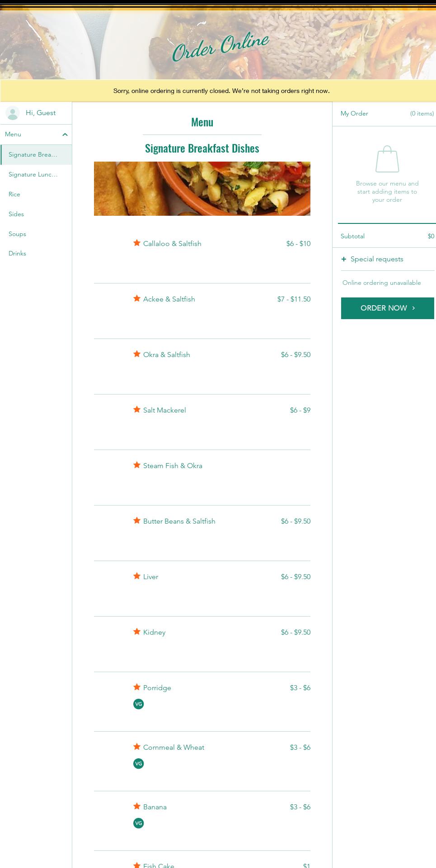
Task: Open the Butter Beans & Saltfish item
Action: click(x=179, y=521)
